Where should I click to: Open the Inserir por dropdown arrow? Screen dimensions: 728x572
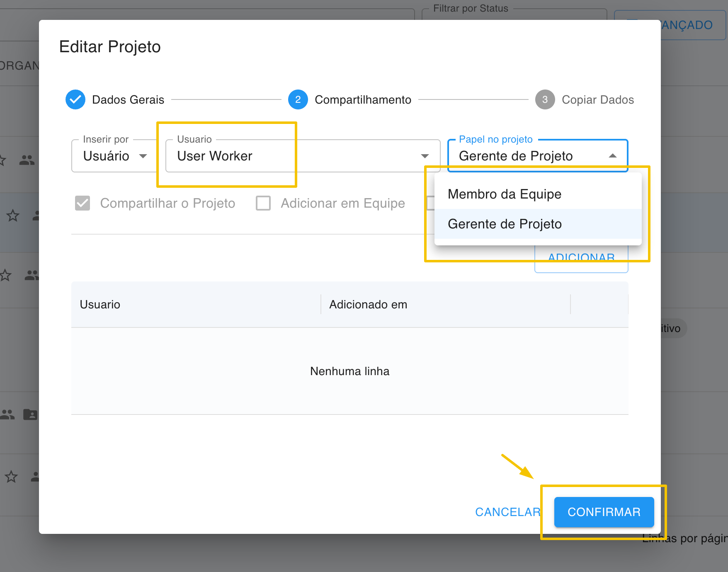coord(143,156)
